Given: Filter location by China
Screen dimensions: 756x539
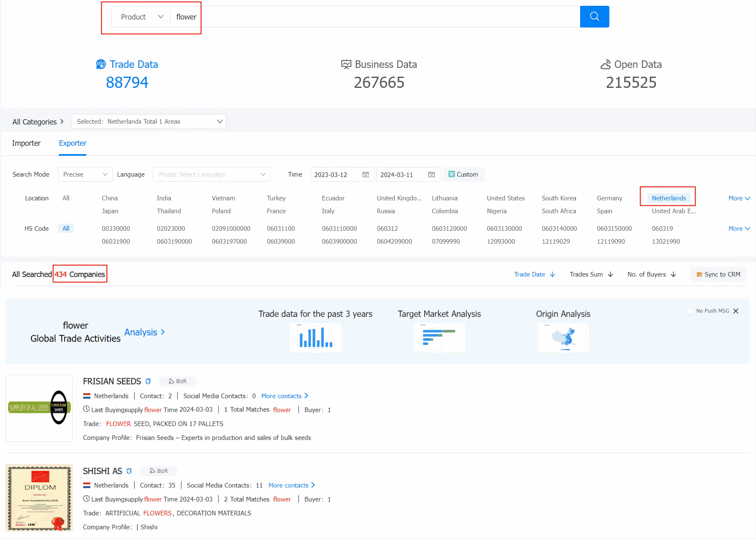Looking at the screenshot, I should [110, 198].
